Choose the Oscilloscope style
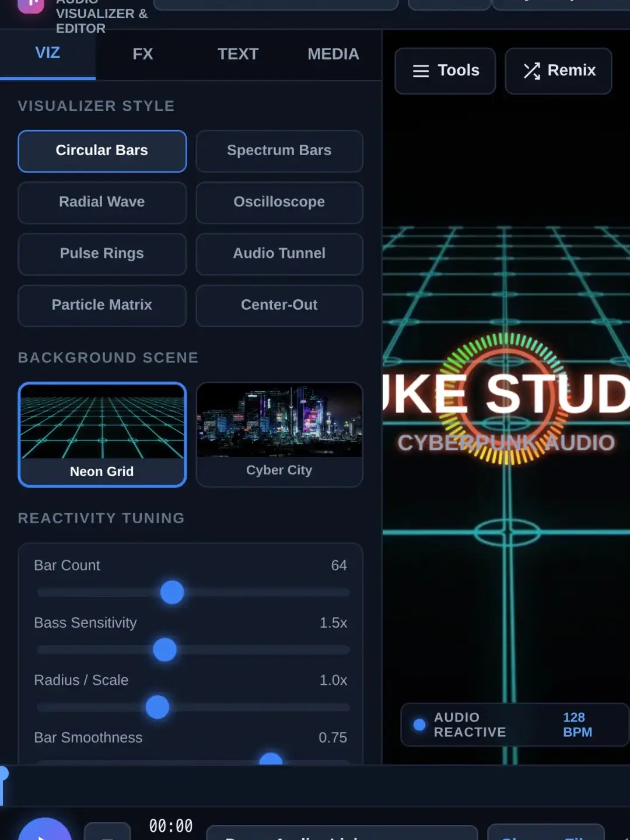The width and height of the screenshot is (630, 840). click(x=279, y=202)
